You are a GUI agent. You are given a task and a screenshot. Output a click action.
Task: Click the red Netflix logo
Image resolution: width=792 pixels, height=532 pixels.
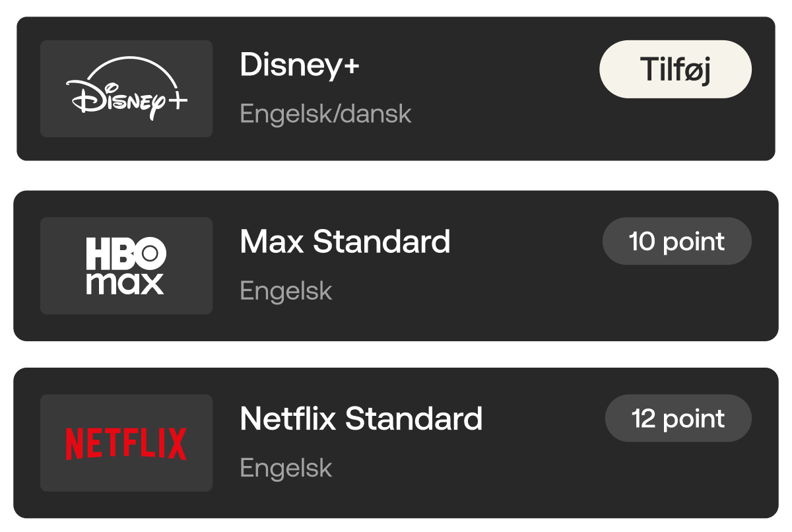click(x=126, y=444)
